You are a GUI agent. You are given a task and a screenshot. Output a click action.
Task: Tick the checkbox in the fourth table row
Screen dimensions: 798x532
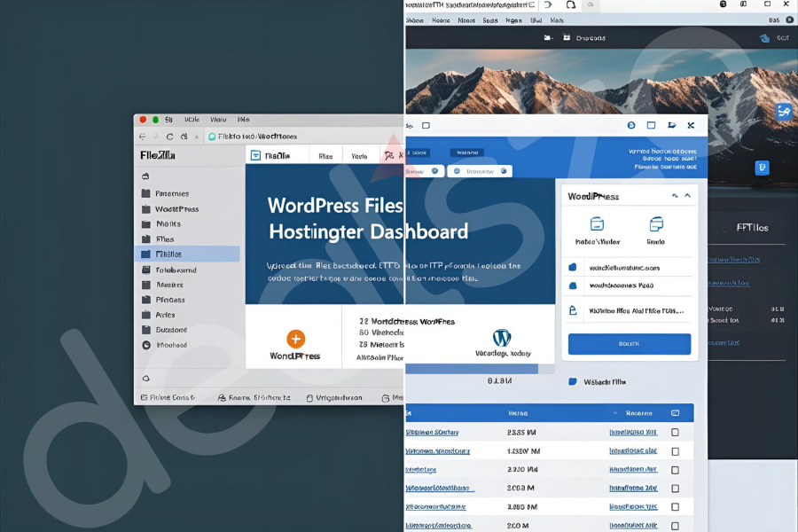pos(676,489)
